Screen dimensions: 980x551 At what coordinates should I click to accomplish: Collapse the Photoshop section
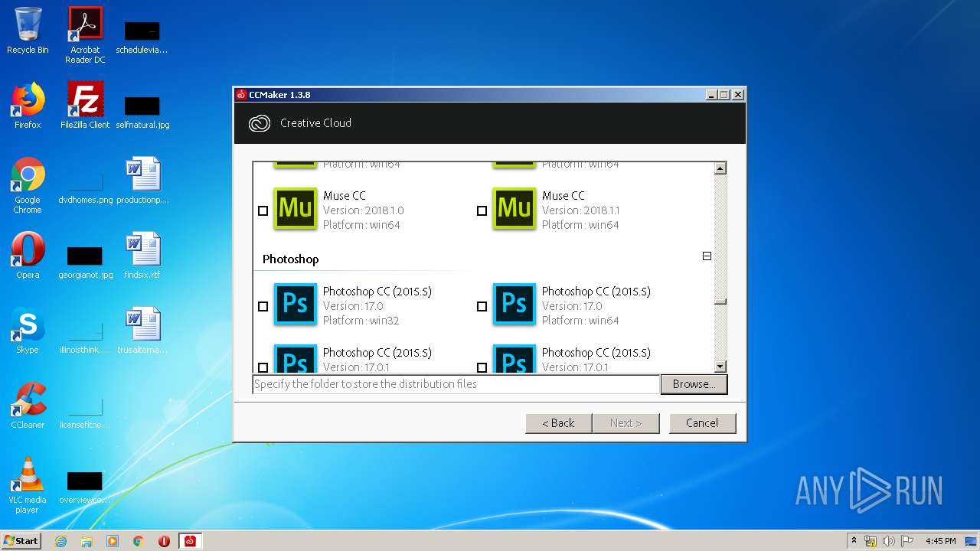coord(707,256)
